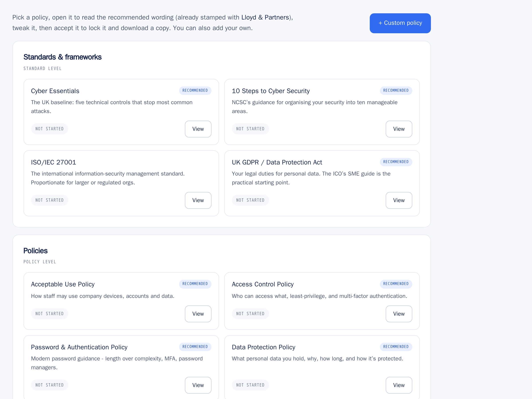Click the Recommended badge on Data Protection Policy
This screenshot has height=399, width=532.
click(396, 347)
